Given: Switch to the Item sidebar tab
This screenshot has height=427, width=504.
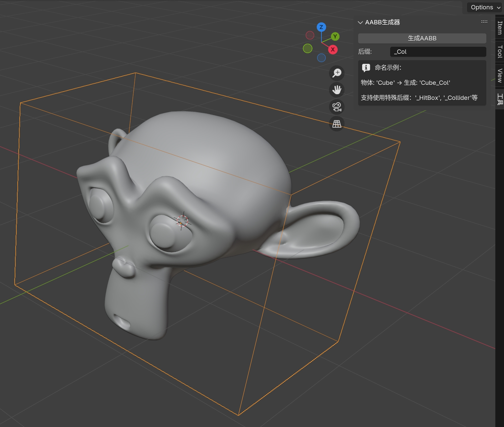Looking at the screenshot, I should pyautogui.click(x=499, y=28).
